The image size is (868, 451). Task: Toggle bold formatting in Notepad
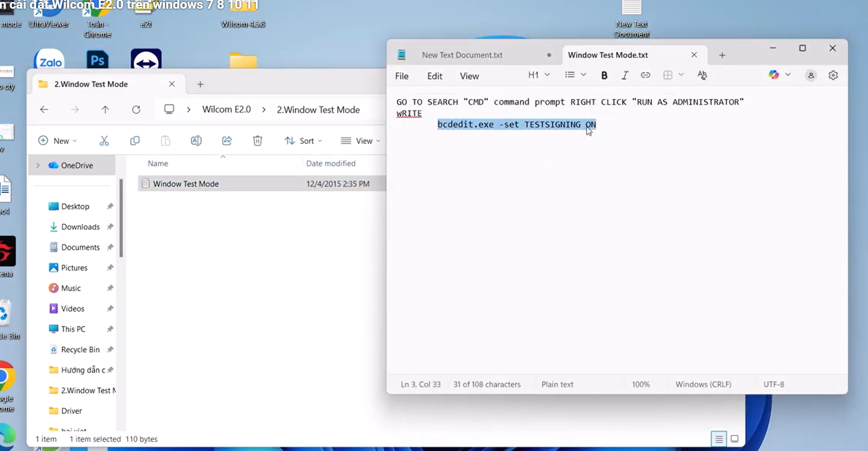coord(604,75)
